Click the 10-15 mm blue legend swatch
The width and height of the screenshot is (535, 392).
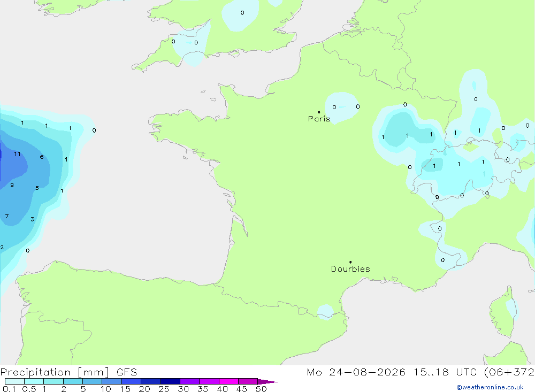112,381
